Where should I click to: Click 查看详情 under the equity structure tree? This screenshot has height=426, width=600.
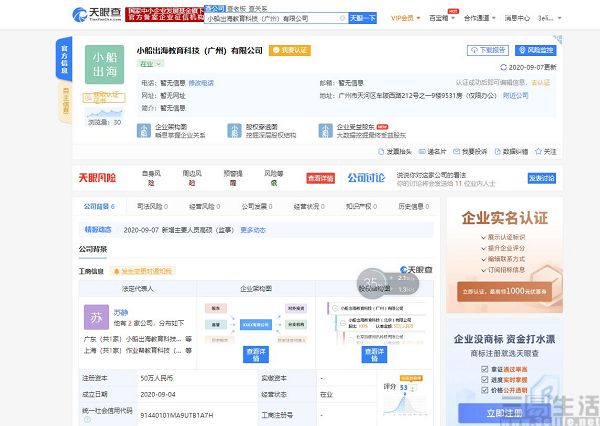pos(374,354)
